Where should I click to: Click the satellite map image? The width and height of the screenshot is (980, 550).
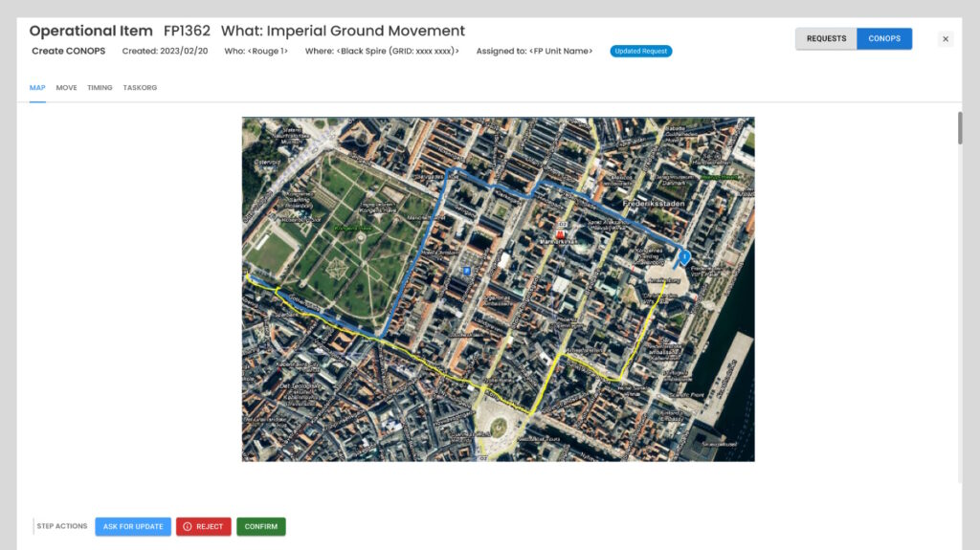[x=498, y=363]
